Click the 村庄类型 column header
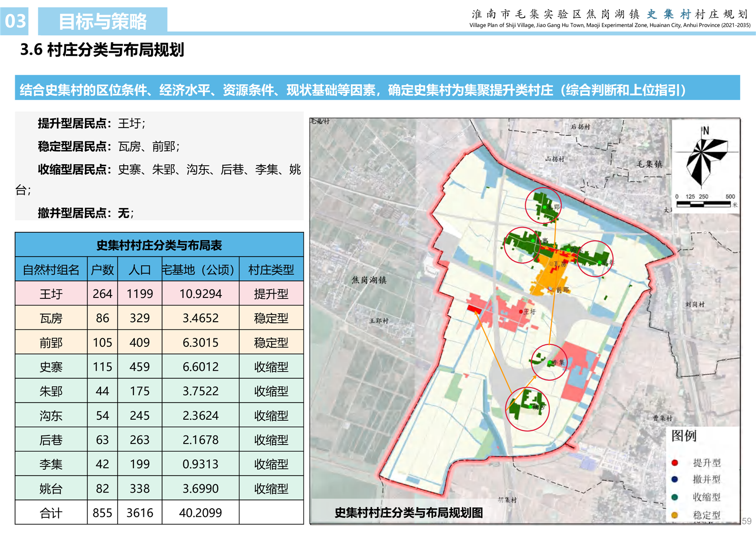 point(271,270)
